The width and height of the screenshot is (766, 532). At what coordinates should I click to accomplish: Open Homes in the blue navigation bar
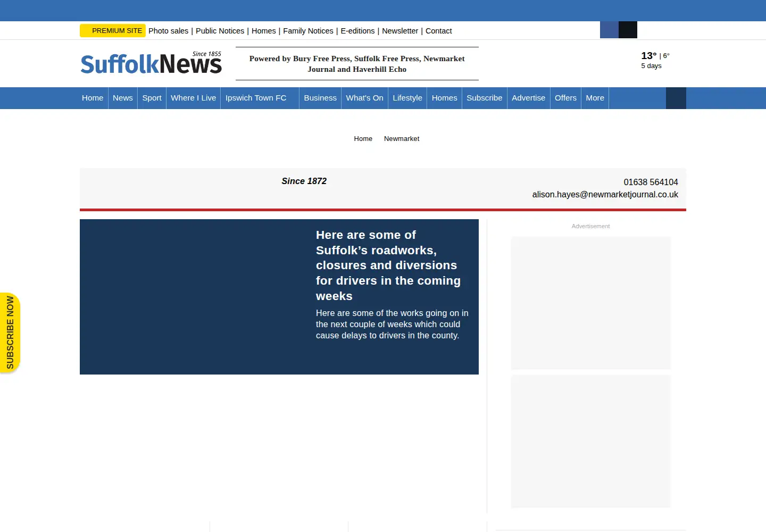(444, 98)
